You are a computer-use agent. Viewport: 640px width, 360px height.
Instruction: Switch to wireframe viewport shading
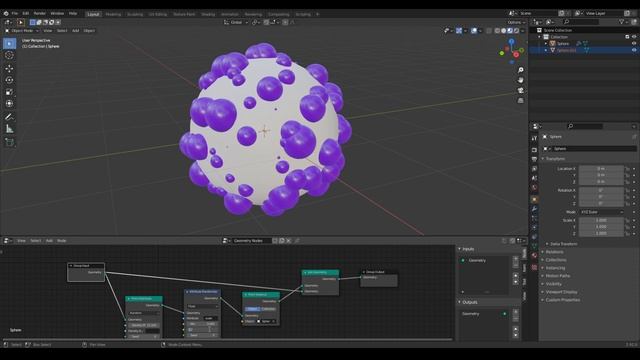[497, 31]
